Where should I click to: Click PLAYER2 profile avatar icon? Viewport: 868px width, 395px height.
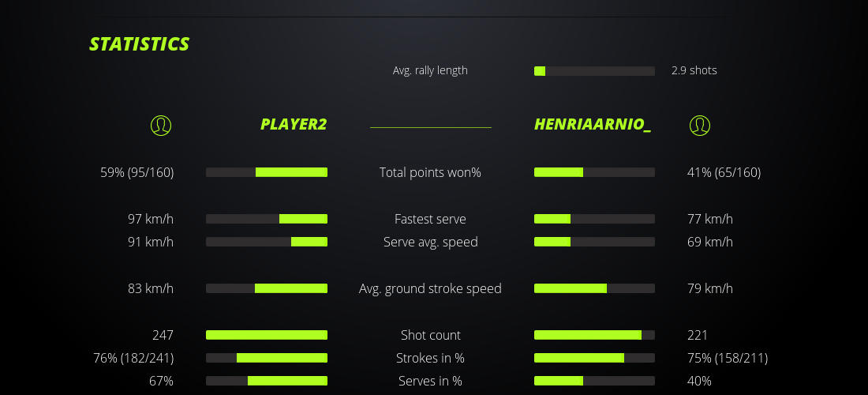point(161,125)
